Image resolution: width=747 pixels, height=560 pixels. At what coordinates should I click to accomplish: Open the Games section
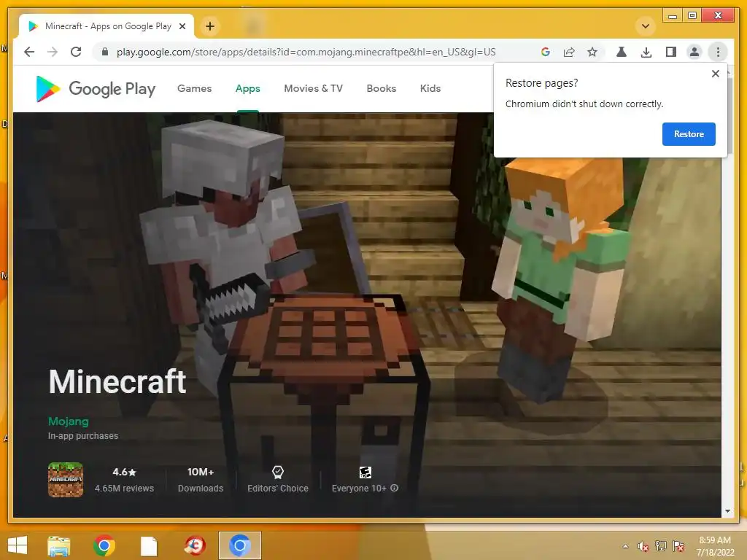pos(194,88)
